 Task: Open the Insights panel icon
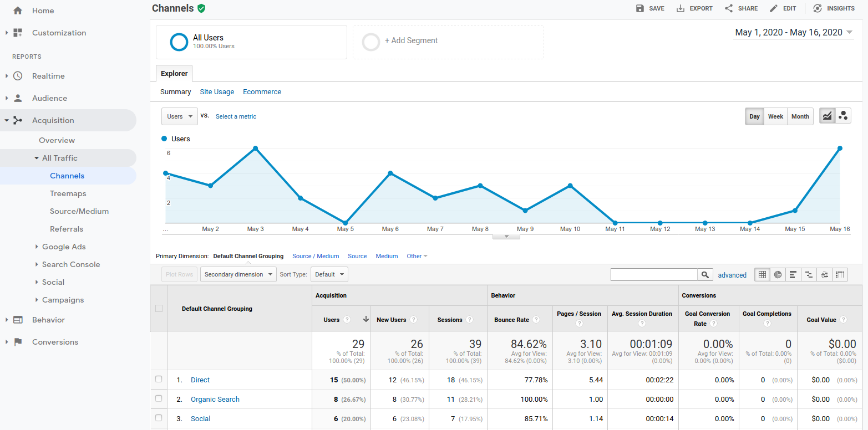[818, 8]
